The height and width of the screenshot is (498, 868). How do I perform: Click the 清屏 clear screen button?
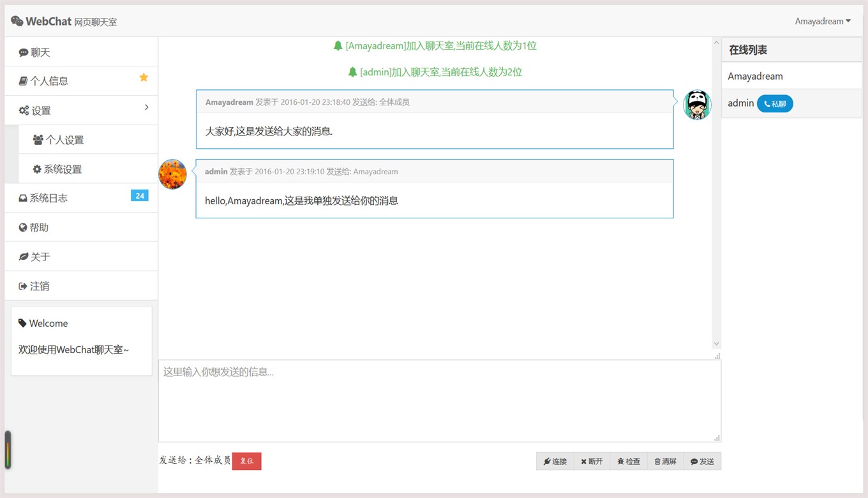[665, 461]
